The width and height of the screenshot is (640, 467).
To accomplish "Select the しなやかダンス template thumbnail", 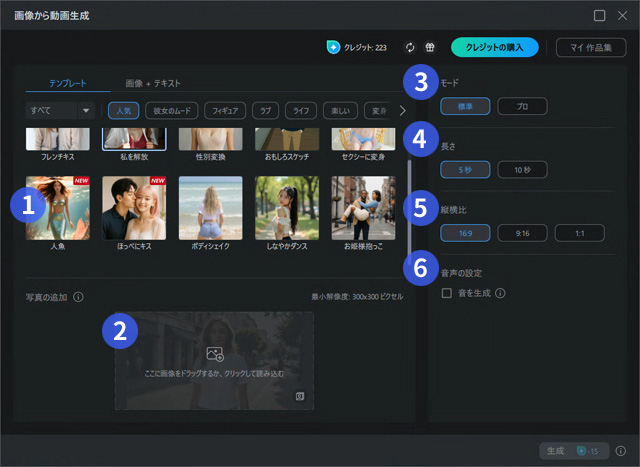I will [287, 208].
